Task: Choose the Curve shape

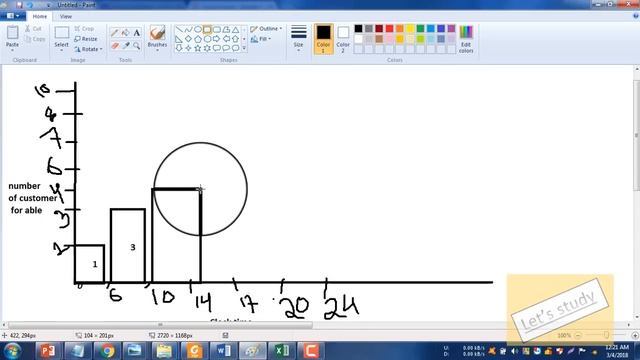Action: tap(188, 30)
